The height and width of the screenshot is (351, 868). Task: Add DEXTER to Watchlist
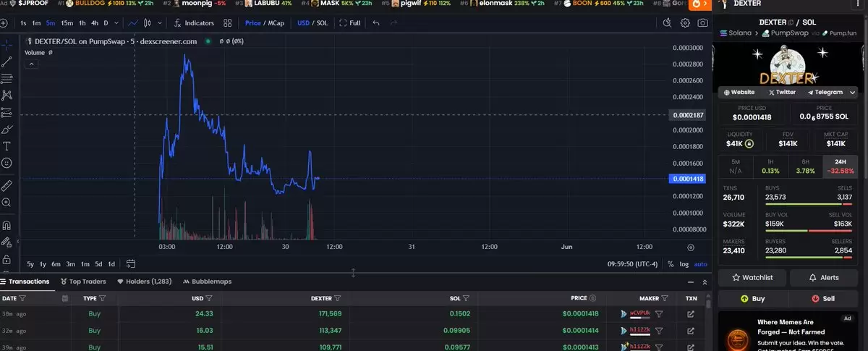coord(752,278)
